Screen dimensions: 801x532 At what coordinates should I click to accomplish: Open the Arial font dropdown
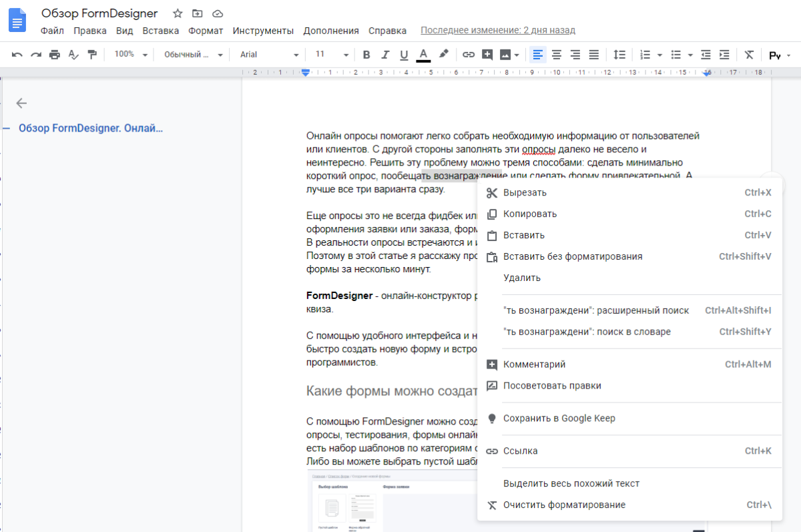coord(269,55)
